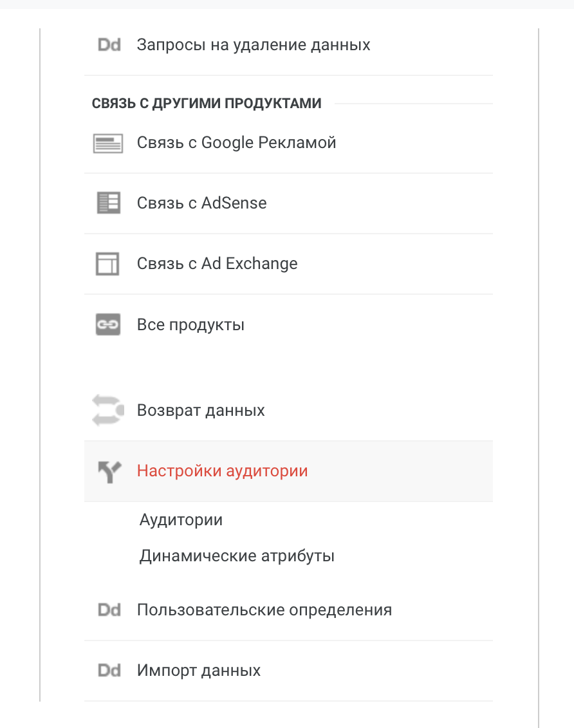Image resolution: width=574 pixels, height=728 pixels.
Task: Open the Динамические атрибуты submenu item
Action: pyautogui.click(x=237, y=556)
